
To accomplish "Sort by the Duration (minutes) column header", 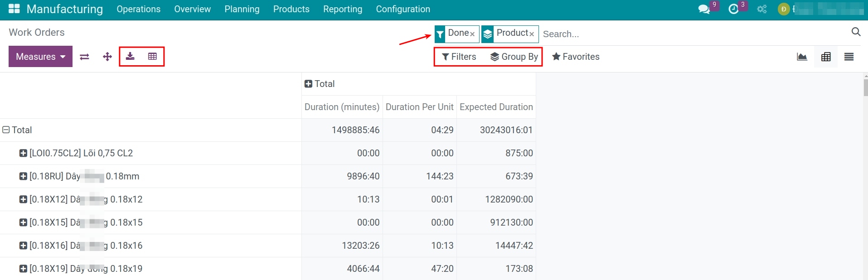I will [x=342, y=107].
